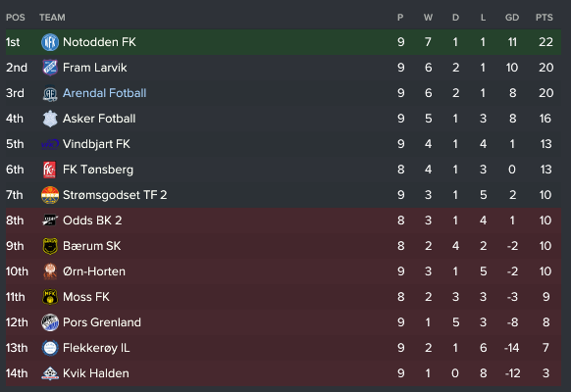Click the FK Tønsberg red badge
This screenshot has height=392, width=571.
click(x=49, y=170)
